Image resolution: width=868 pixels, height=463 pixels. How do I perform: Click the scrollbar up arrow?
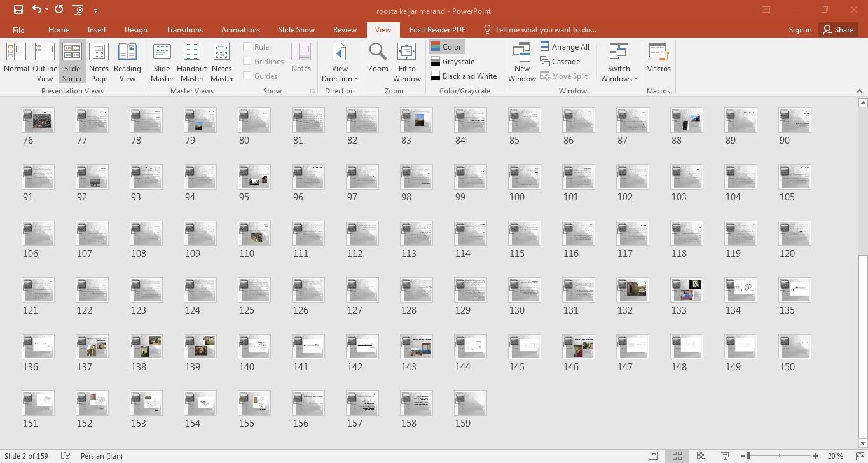pos(863,102)
